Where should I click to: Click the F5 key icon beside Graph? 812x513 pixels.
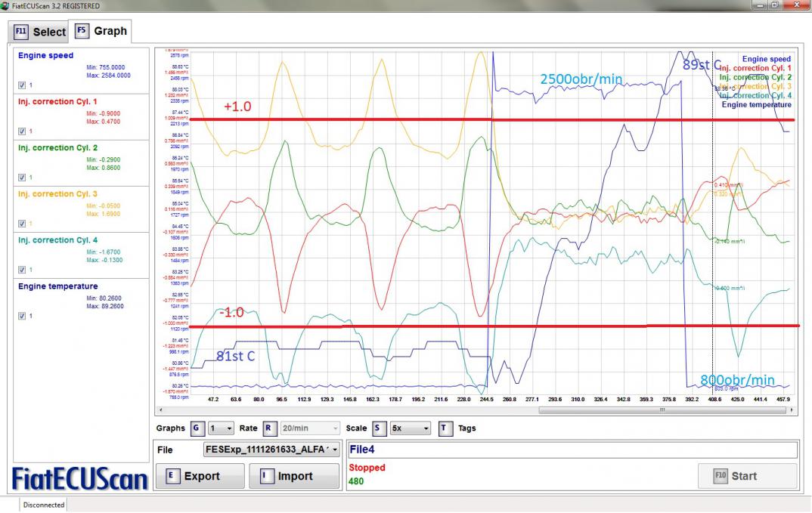tap(82, 32)
